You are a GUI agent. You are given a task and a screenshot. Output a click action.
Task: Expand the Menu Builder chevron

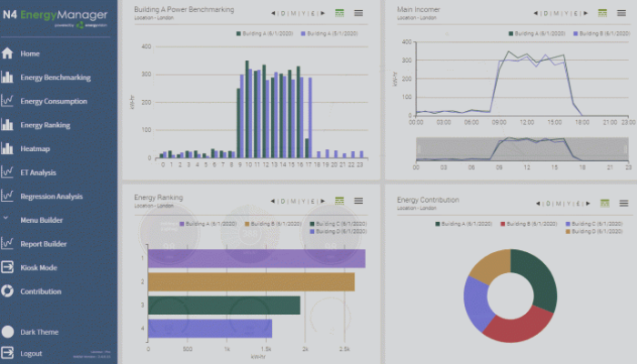tap(5, 218)
